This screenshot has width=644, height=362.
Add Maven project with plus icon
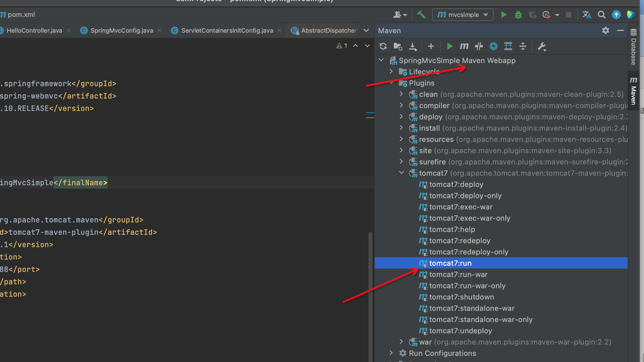(x=431, y=46)
